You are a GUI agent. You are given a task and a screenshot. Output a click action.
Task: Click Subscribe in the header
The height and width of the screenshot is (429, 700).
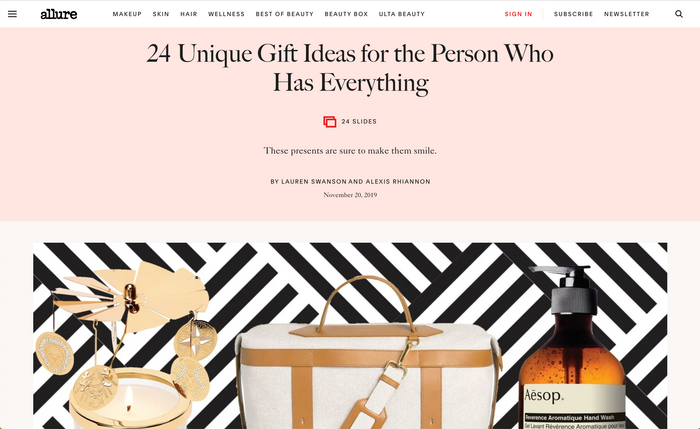[x=574, y=14]
